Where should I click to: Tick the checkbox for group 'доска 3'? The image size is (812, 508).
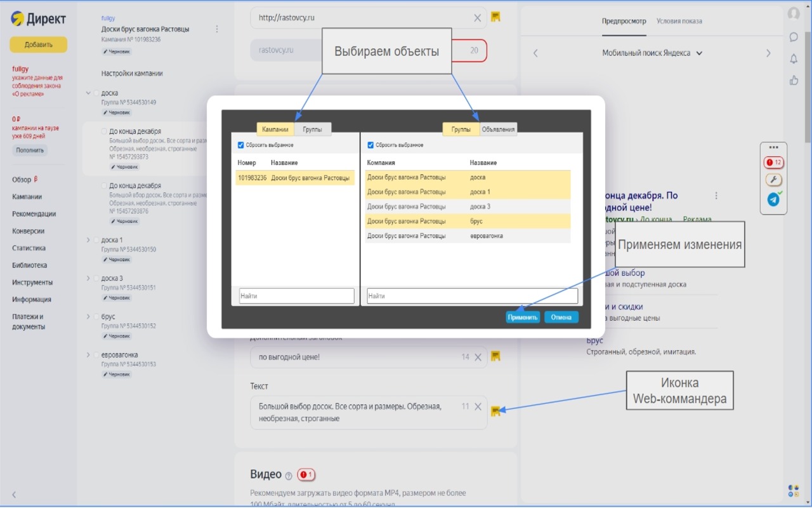pos(95,279)
